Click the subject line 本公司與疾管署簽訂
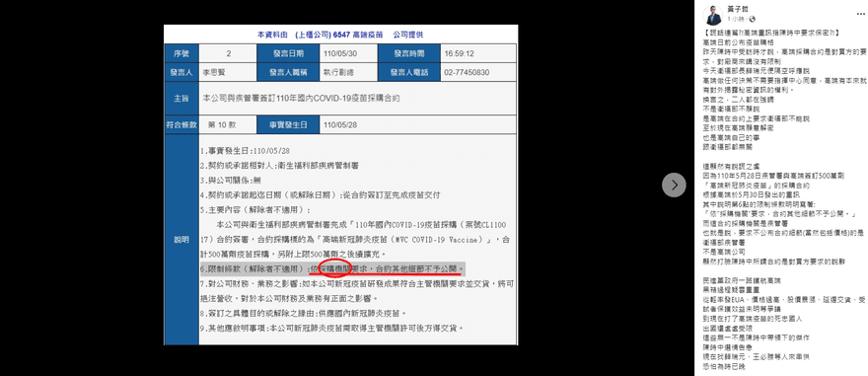The height and width of the screenshot is (376, 868). [301, 98]
